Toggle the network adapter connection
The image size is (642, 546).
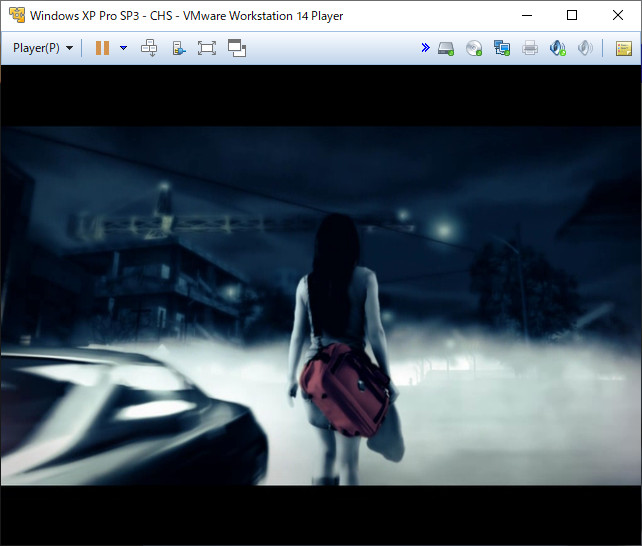tap(502, 48)
